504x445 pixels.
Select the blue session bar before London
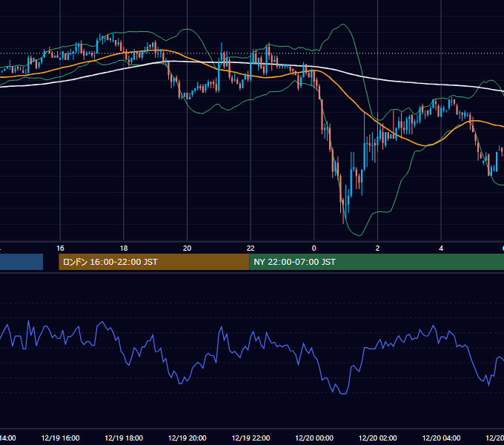[21, 262]
